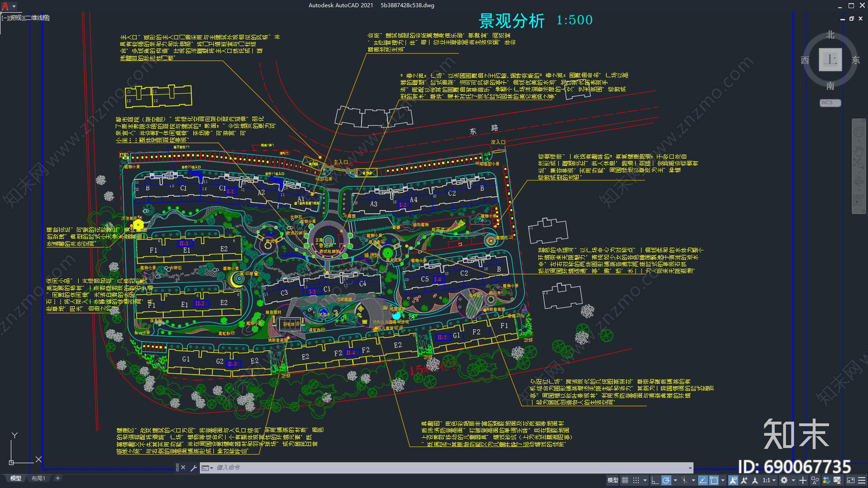Open the WCS dropdown under the ViewCube
Screen dimensions: 868x488
click(x=831, y=103)
